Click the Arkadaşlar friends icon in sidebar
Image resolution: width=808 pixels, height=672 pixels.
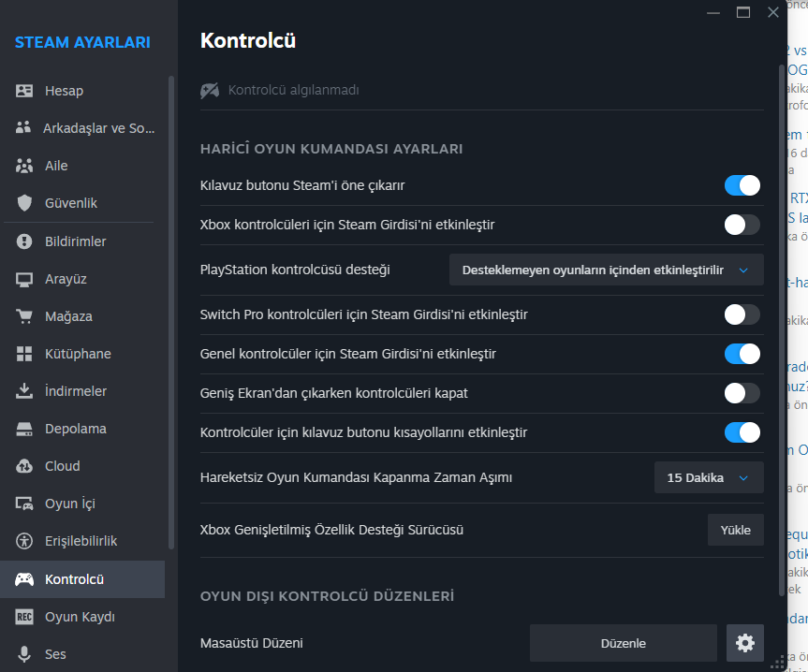point(23,127)
